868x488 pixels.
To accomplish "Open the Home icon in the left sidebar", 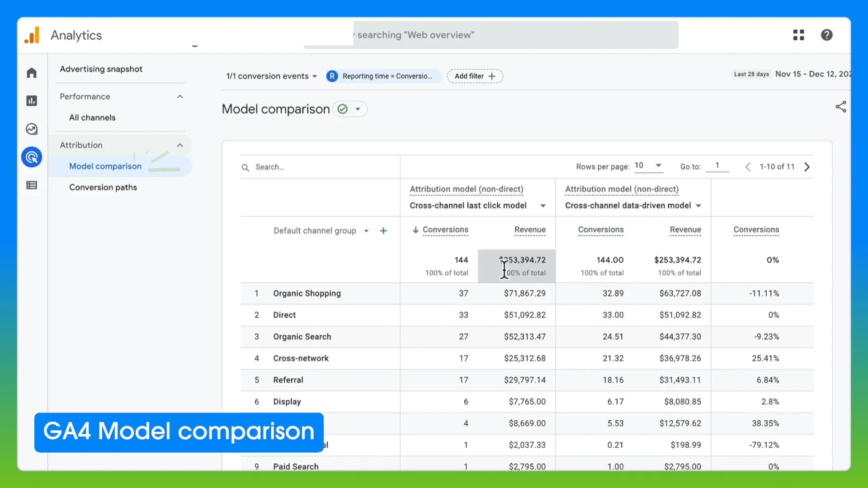I will click(32, 72).
